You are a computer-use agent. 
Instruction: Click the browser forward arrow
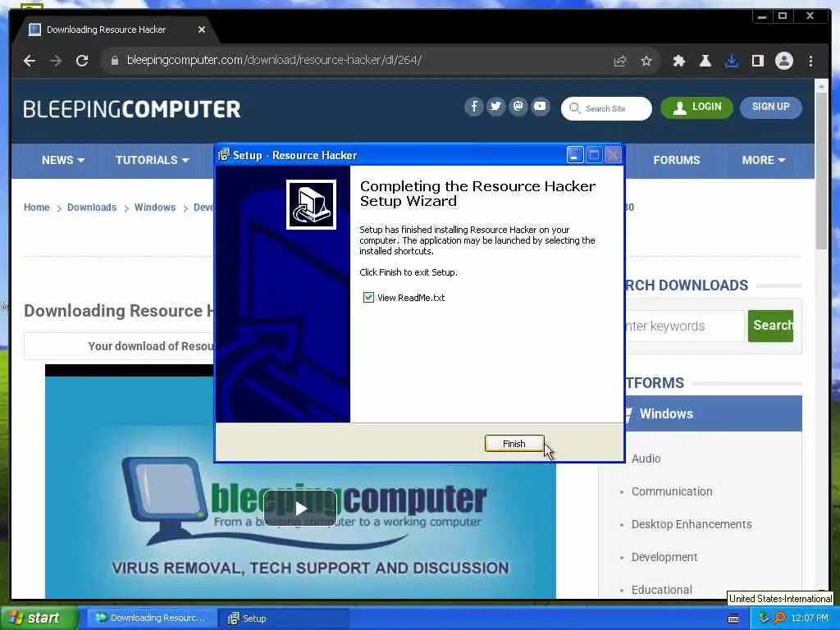point(56,61)
